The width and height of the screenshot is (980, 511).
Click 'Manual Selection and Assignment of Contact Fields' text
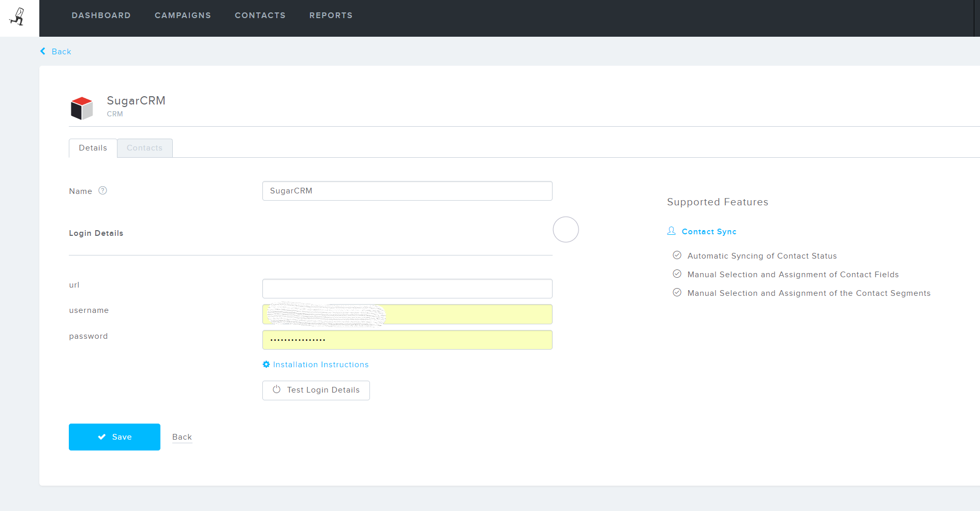point(793,275)
